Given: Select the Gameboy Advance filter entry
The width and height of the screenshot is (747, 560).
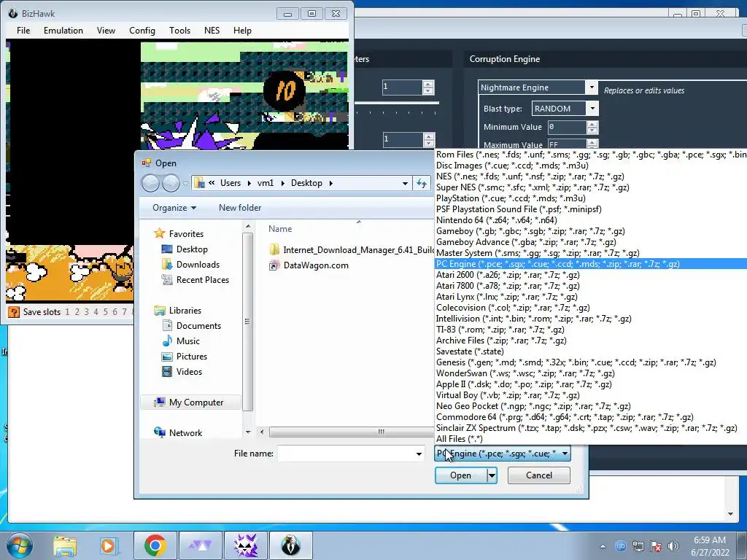Looking at the screenshot, I should click(x=591, y=242).
